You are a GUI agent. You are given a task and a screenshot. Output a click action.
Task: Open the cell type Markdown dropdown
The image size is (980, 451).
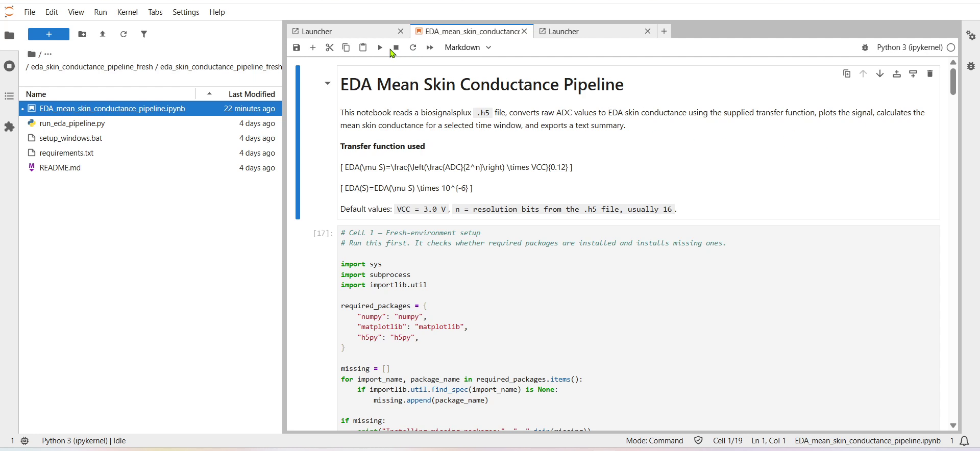[x=468, y=47]
